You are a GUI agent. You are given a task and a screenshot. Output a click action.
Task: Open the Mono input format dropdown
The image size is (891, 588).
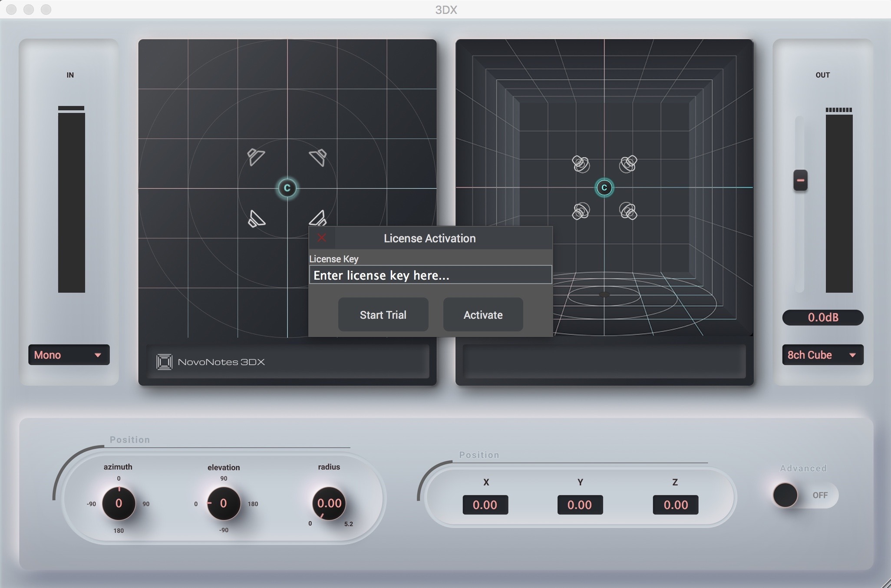pyautogui.click(x=69, y=355)
